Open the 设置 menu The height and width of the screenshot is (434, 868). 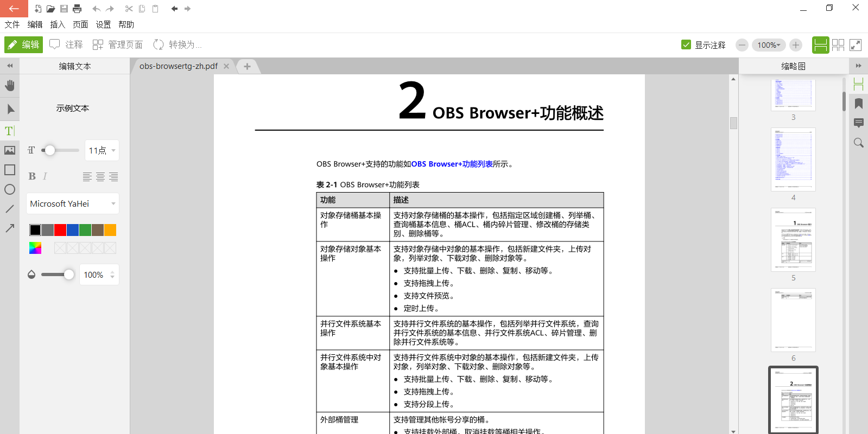103,24
